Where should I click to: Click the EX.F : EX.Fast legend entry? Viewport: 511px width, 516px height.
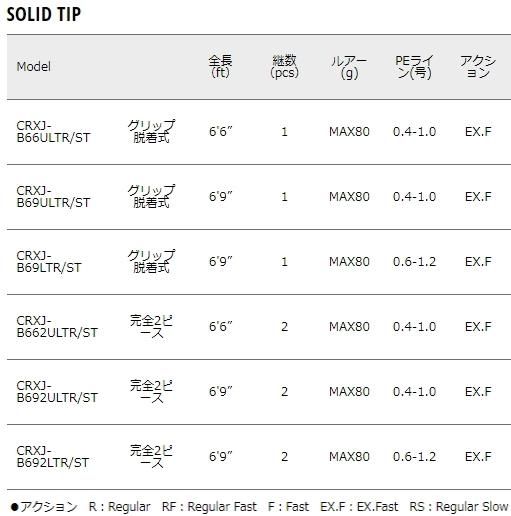[x=359, y=507]
